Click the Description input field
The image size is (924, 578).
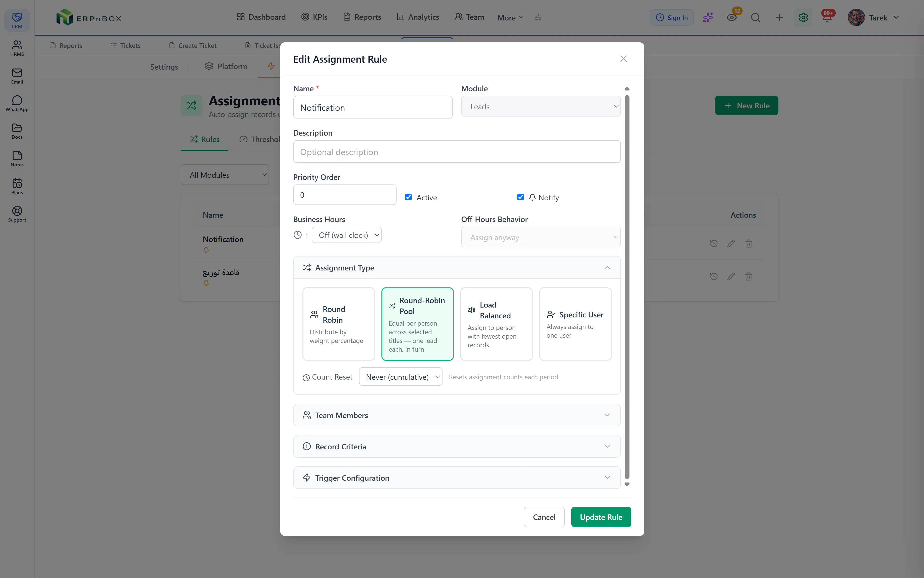coord(457,152)
